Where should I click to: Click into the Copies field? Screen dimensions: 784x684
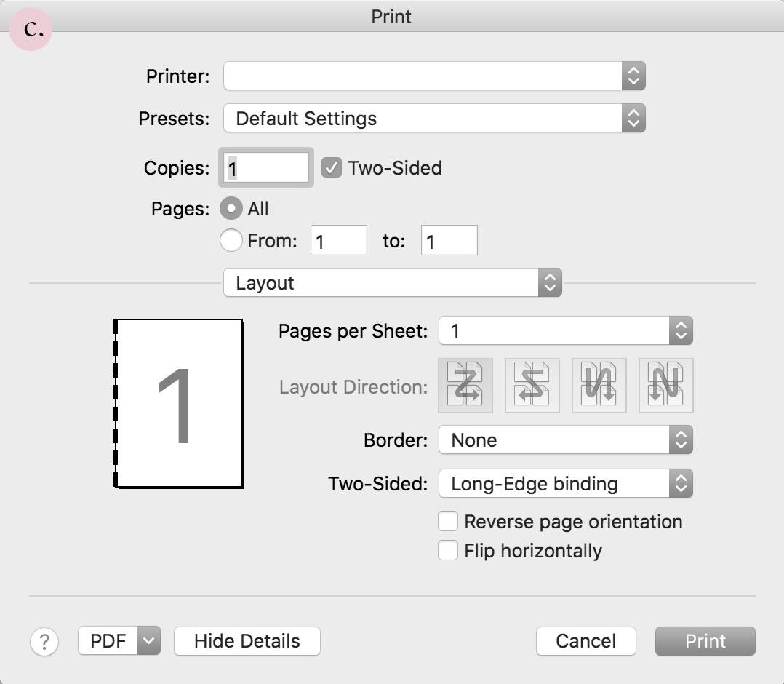pyautogui.click(x=266, y=167)
